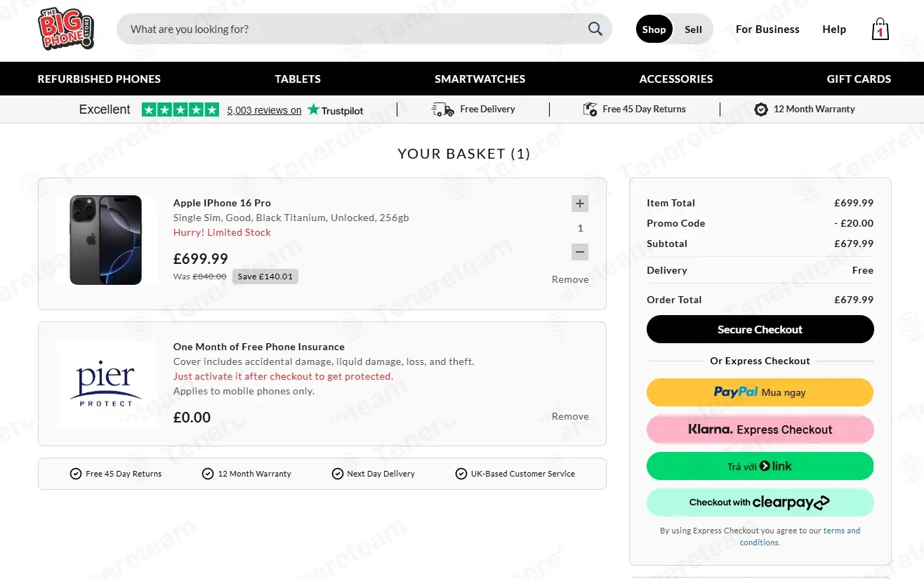Decrease iPhone quantity with minus button
This screenshot has height=579, width=924.
(580, 252)
